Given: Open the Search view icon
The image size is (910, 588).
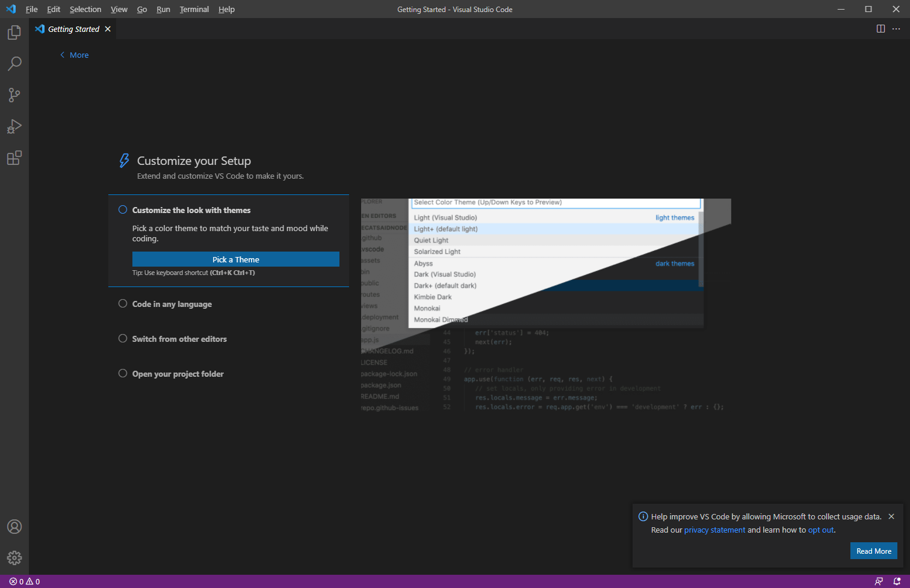Looking at the screenshot, I should [14, 64].
